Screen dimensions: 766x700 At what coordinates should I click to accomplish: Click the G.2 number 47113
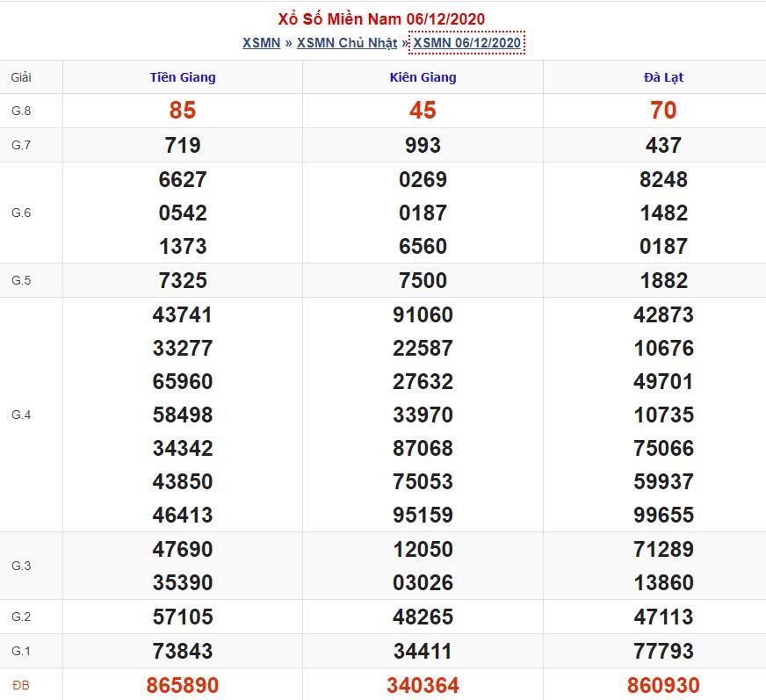tap(663, 617)
